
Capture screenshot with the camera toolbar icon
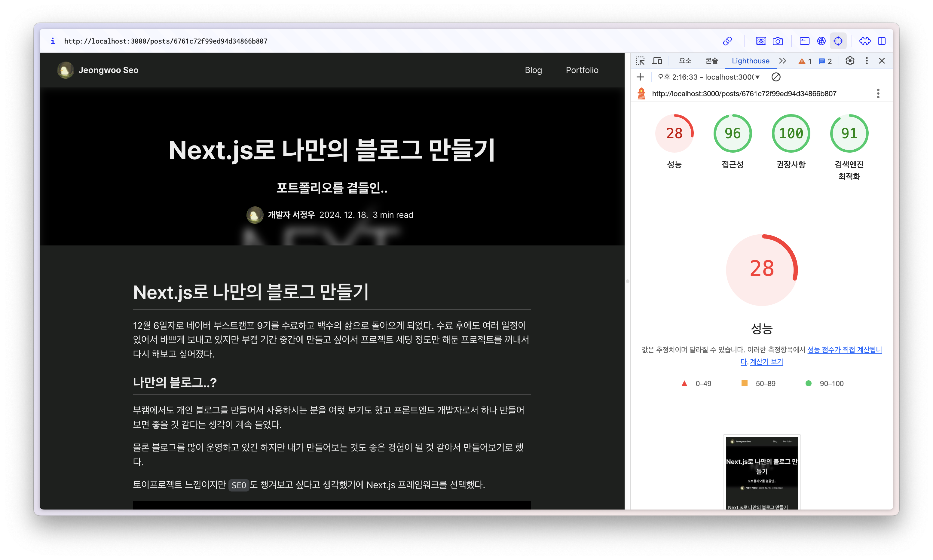coord(778,41)
